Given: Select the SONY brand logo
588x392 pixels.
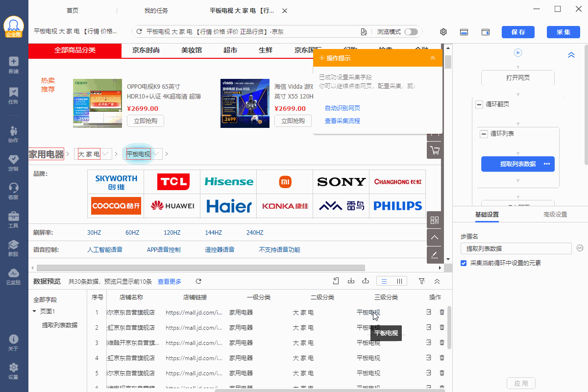Looking at the screenshot, I should [341, 182].
